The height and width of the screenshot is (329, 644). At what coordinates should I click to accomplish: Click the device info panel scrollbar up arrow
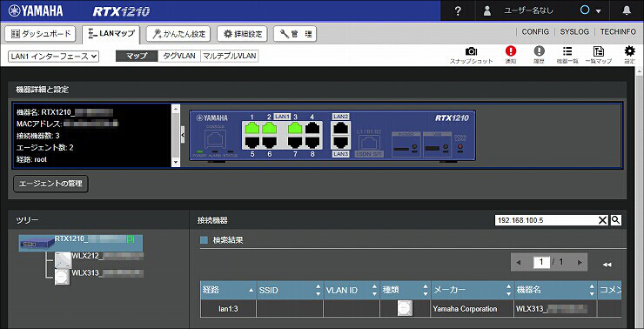click(176, 108)
